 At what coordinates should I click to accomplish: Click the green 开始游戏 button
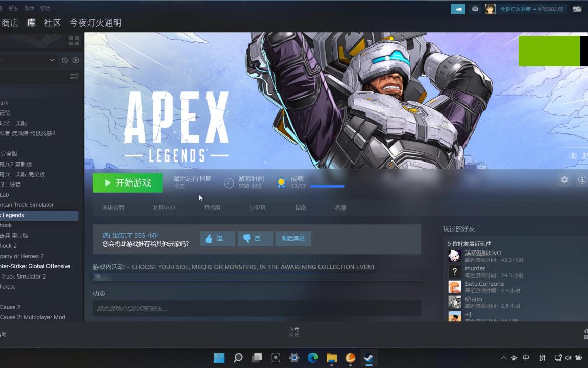click(128, 182)
